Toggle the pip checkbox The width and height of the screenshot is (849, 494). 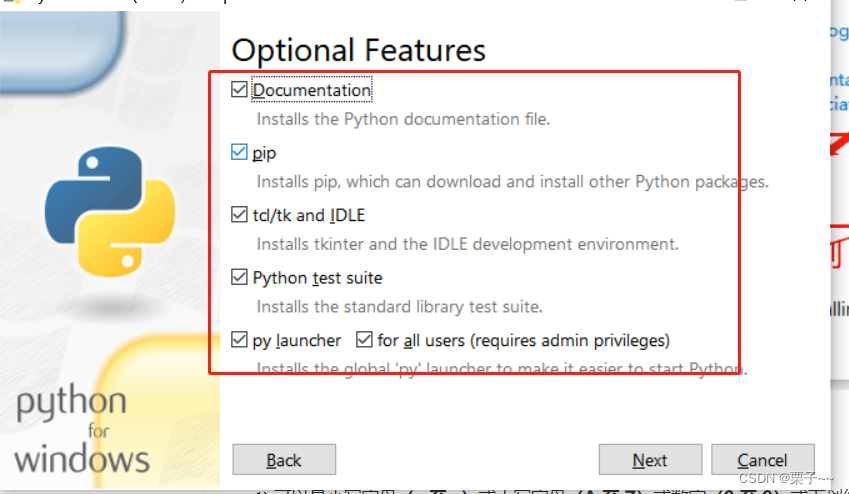pos(239,152)
